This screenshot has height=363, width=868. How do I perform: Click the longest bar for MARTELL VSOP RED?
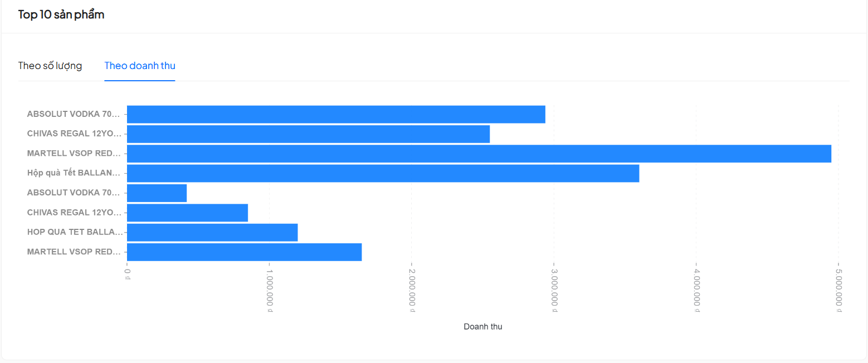pyautogui.click(x=479, y=154)
